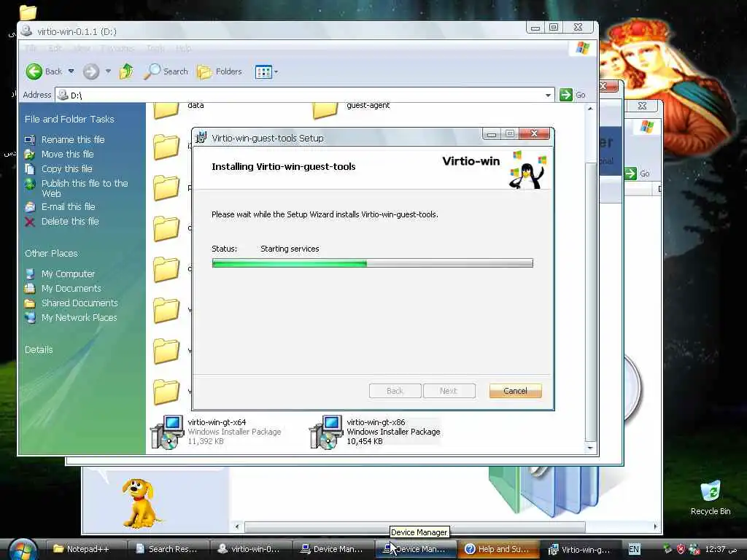Click the Go button in background window

pyautogui.click(x=638, y=174)
